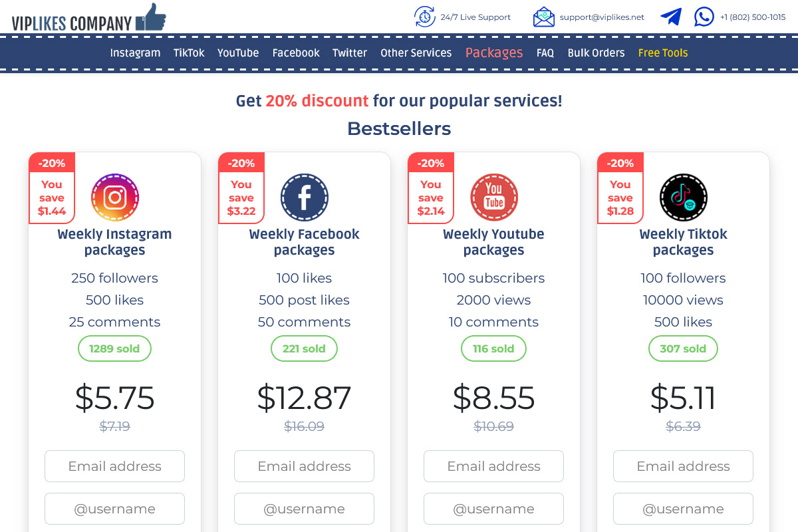Select the Packages navigation tab
Image resolution: width=798 pixels, height=532 pixels.
494,53
